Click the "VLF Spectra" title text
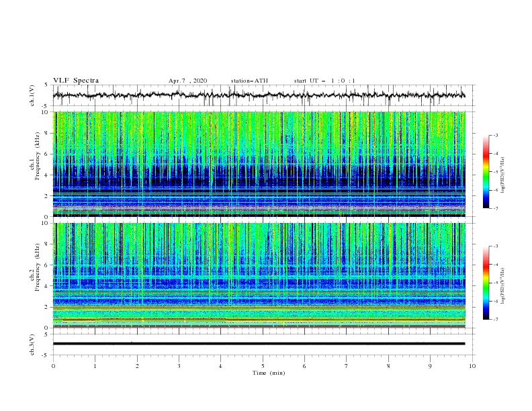The height and width of the screenshot is (411, 532). (76, 81)
